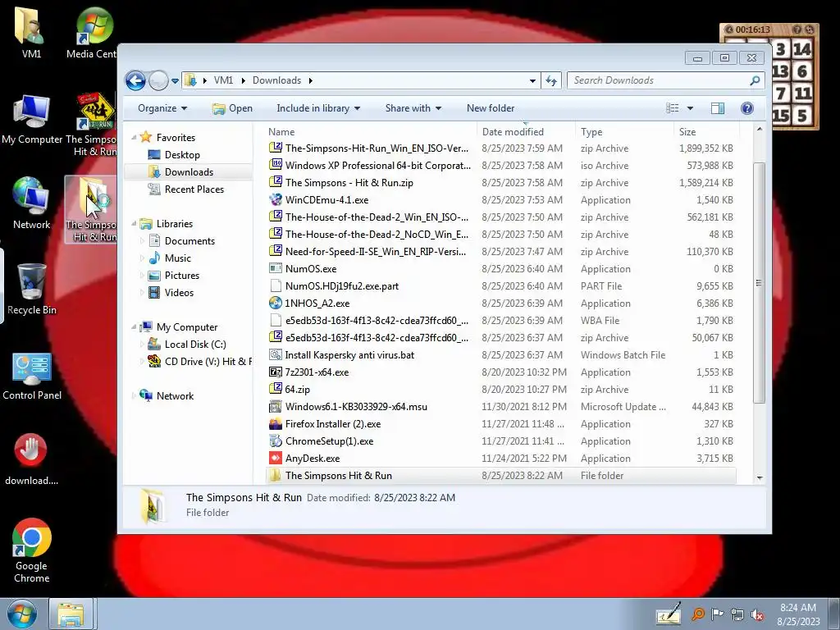Toggle the preview pane icon
Viewport: 840px width, 630px height.
coord(717,108)
